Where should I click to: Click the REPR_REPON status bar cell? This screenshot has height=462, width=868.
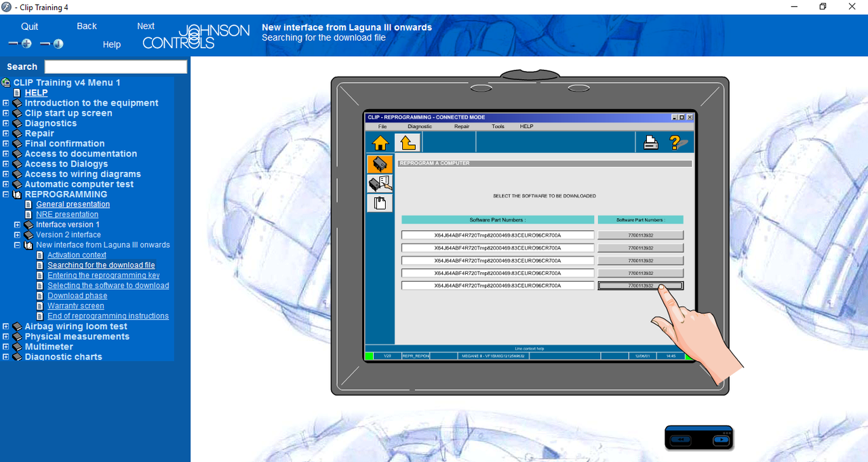click(415, 356)
